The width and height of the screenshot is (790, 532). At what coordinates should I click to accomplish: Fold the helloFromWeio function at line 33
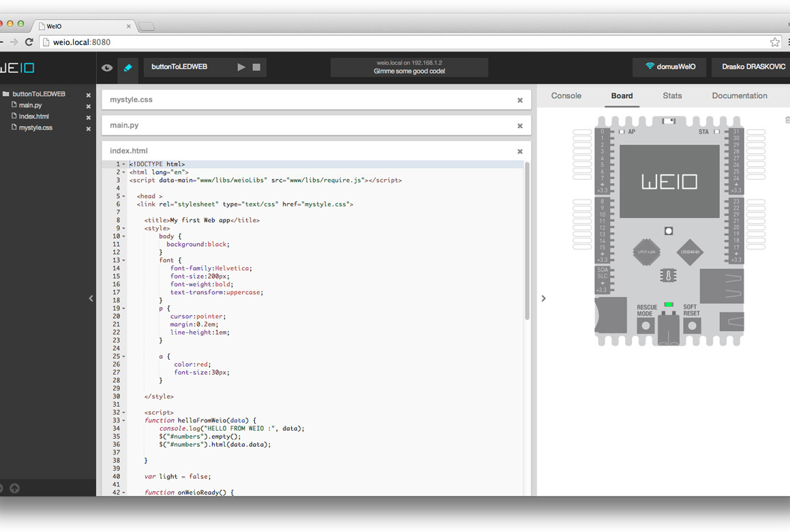(x=124, y=421)
